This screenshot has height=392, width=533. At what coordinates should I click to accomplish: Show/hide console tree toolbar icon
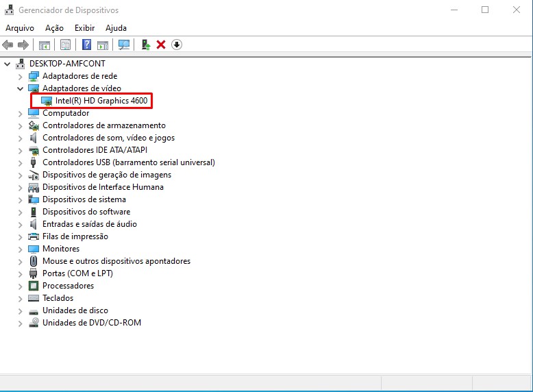pos(45,45)
